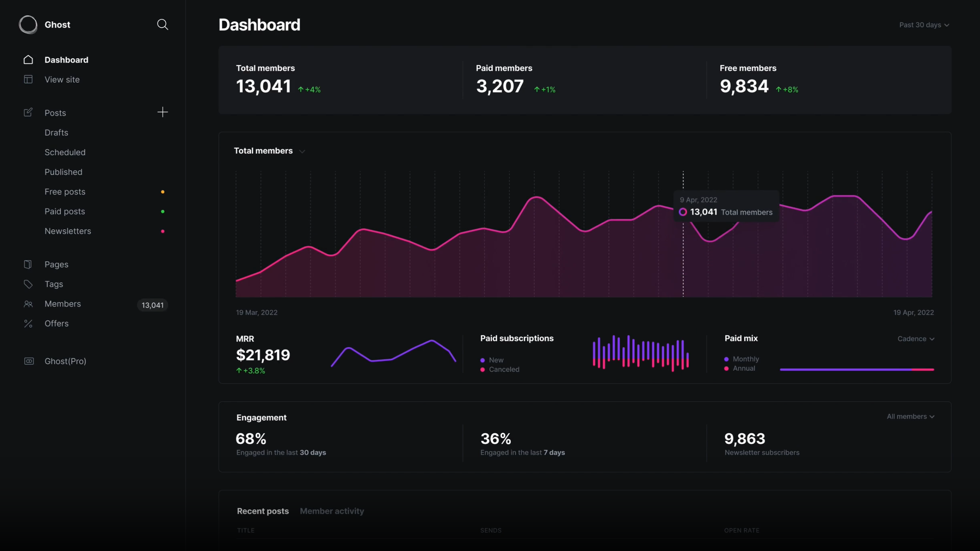The height and width of the screenshot is (551, 980).
Task: Open Pages from the sidebar icon
Action: 28,264
